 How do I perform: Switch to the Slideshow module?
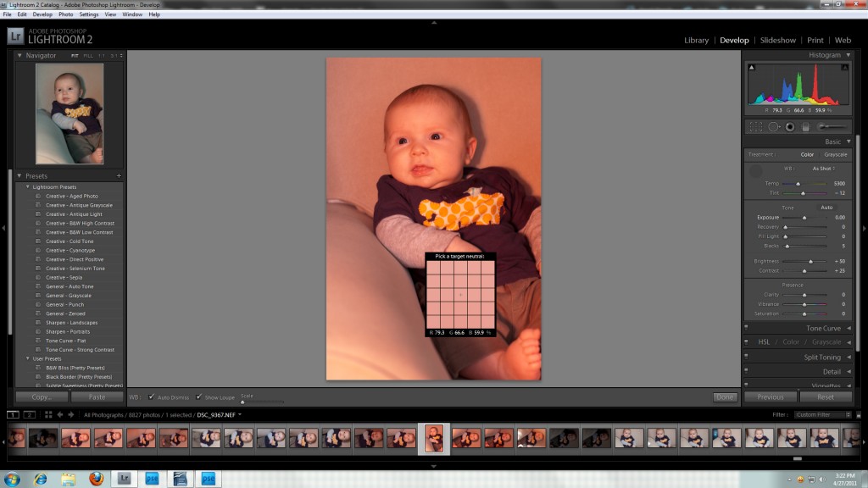(x=778, y=40)
